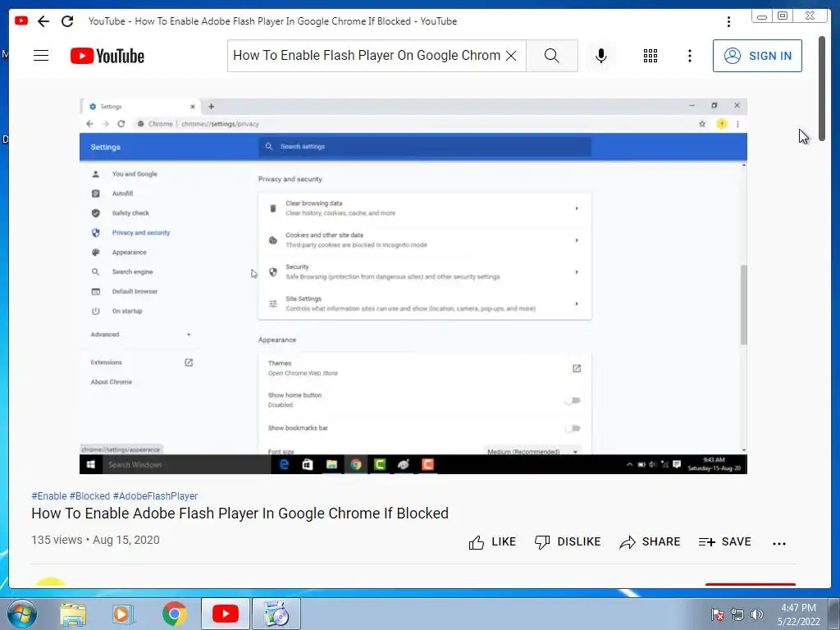Launch media player from taskbar

coord(123,614)
